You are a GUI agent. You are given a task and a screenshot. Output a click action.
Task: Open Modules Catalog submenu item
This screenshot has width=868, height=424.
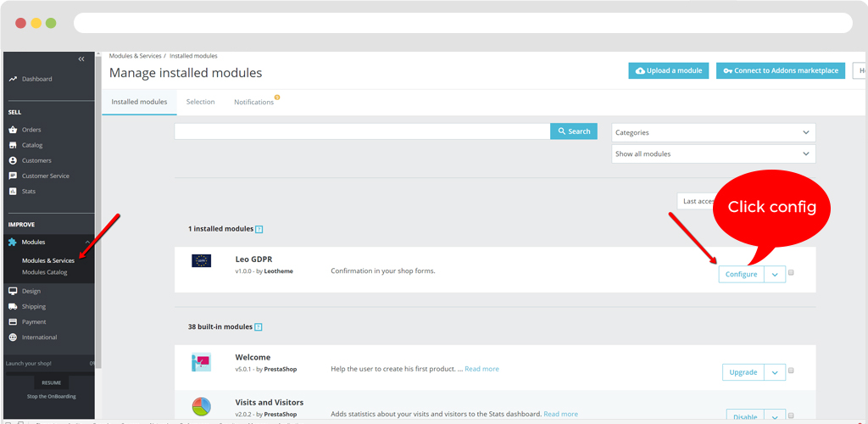click(45, 272)
